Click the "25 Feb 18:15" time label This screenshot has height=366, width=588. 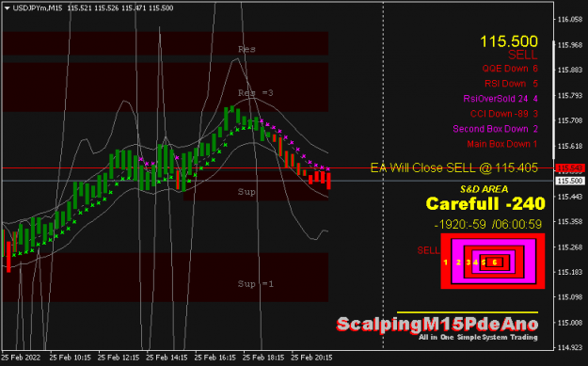(263, 358)
